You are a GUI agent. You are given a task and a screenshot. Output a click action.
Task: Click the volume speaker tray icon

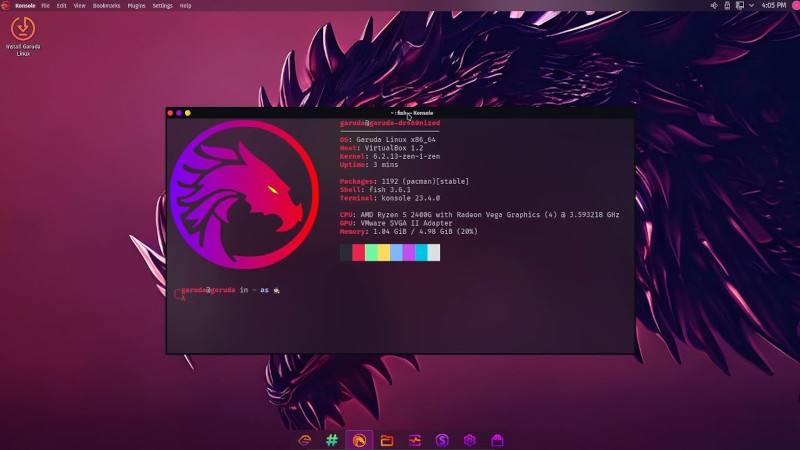point(714,6)
